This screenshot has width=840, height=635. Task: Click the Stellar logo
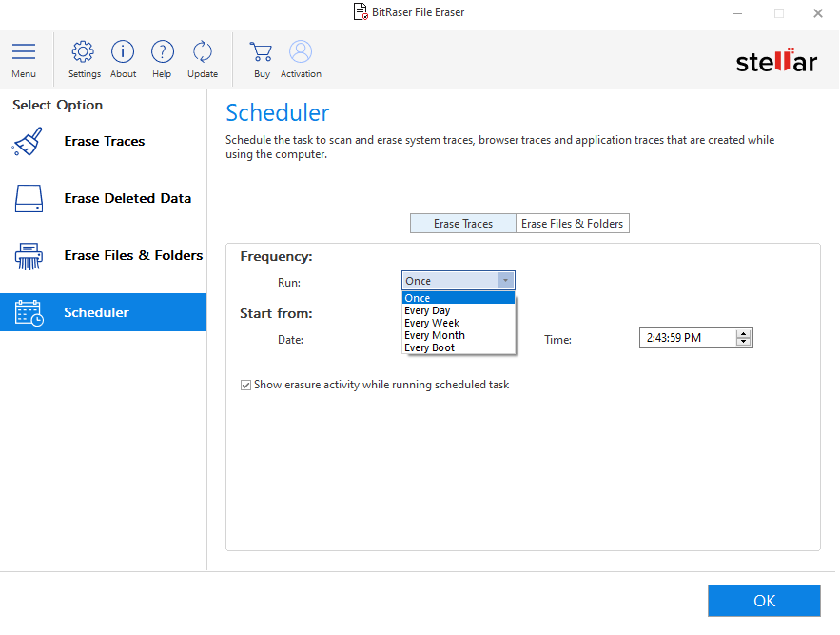776,61
